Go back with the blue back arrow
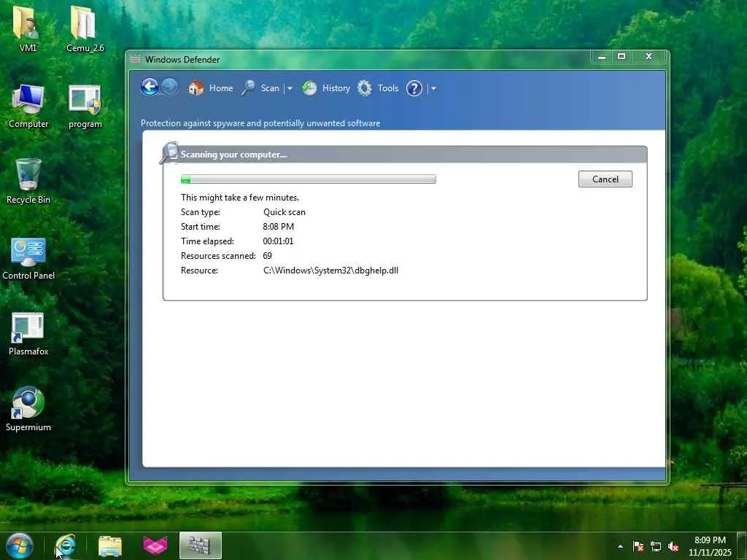This screenshot has height=560, width=747. pyautogui.click(x=150, y=87)
